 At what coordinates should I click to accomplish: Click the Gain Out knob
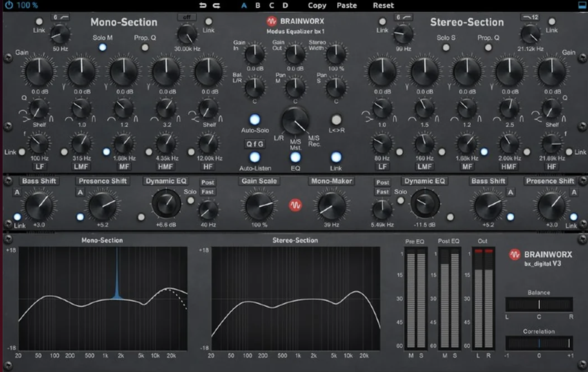(295, 54)
